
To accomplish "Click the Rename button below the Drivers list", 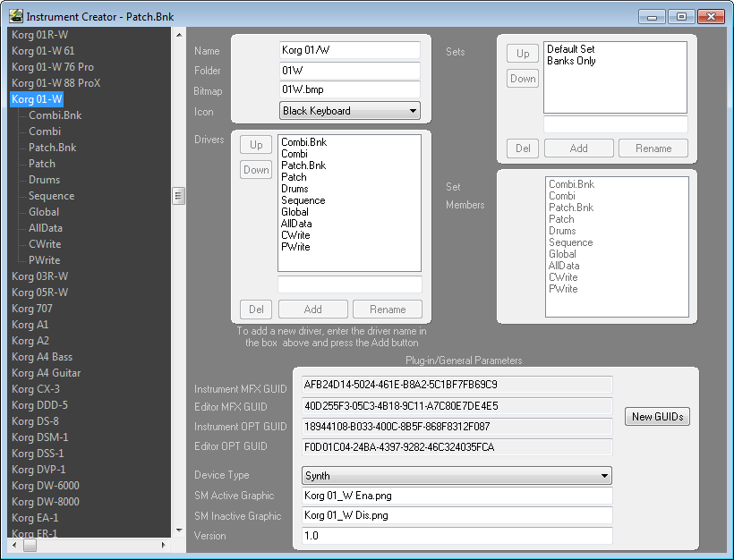I will point(388,310).
